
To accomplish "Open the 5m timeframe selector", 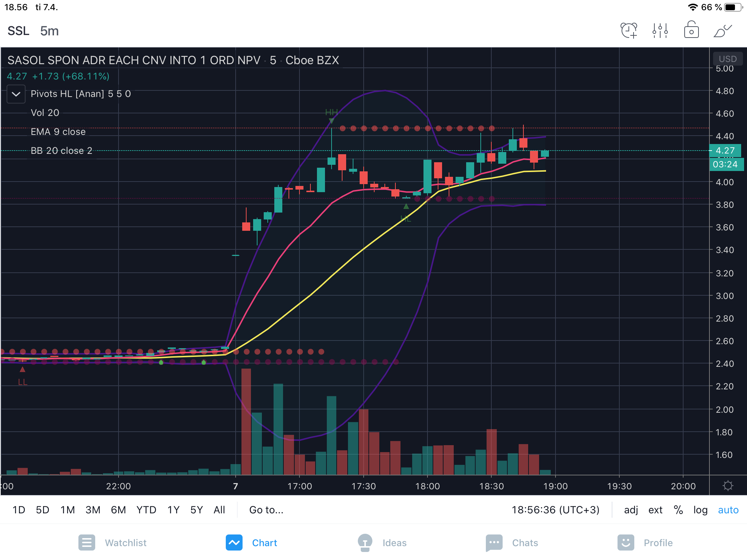I will [x=49, y=31].
